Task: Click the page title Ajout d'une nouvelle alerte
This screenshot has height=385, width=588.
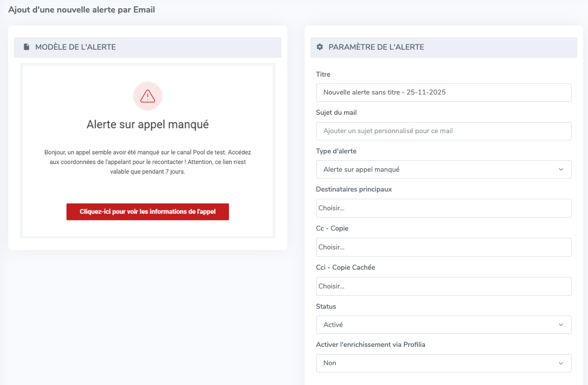Action: [81, 10]
